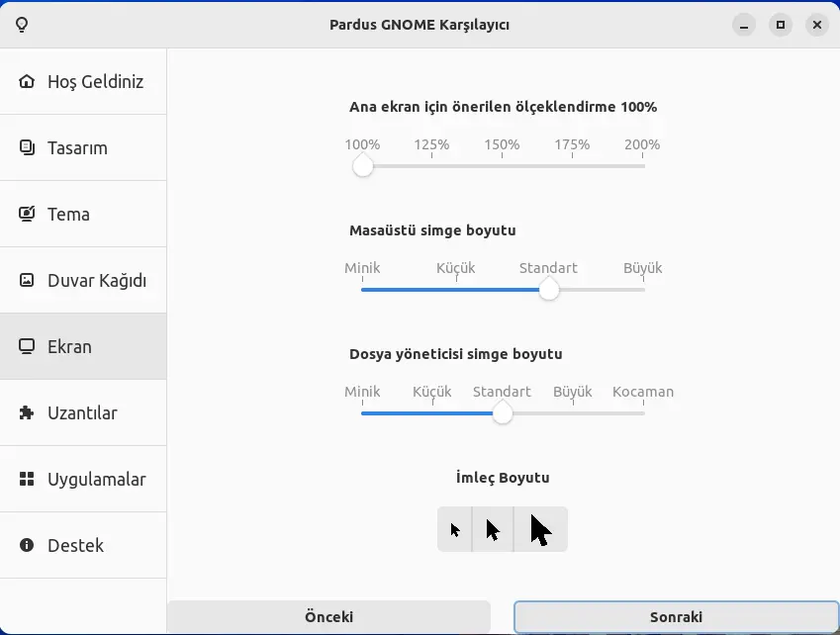Click the home icon beside Hoş Geldiniz
Image resolution: width=840 pixels, height=635 pixels.
click(27, 81)
